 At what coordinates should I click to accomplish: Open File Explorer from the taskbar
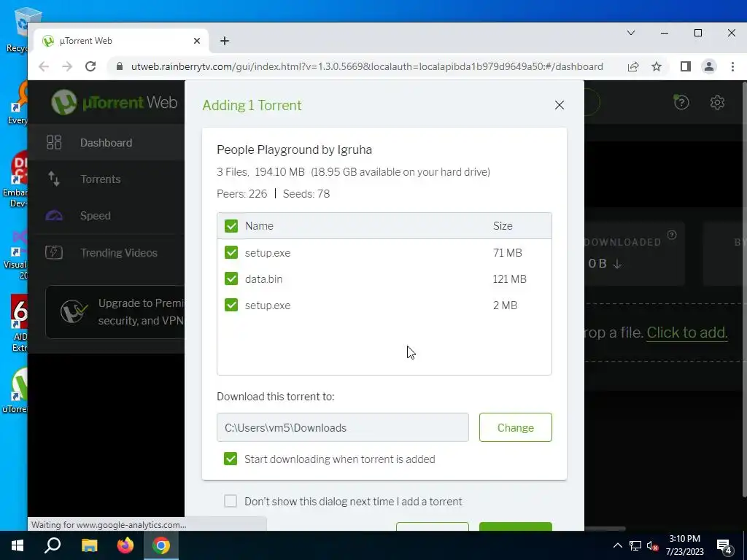coord(89,545)
